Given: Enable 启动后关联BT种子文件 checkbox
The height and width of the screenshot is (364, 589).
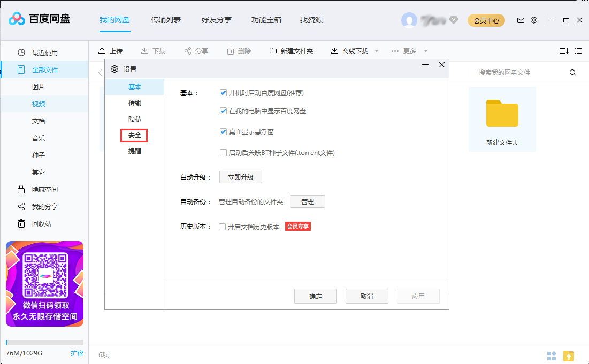Looking at the screenshot, I should click(223, 153).
